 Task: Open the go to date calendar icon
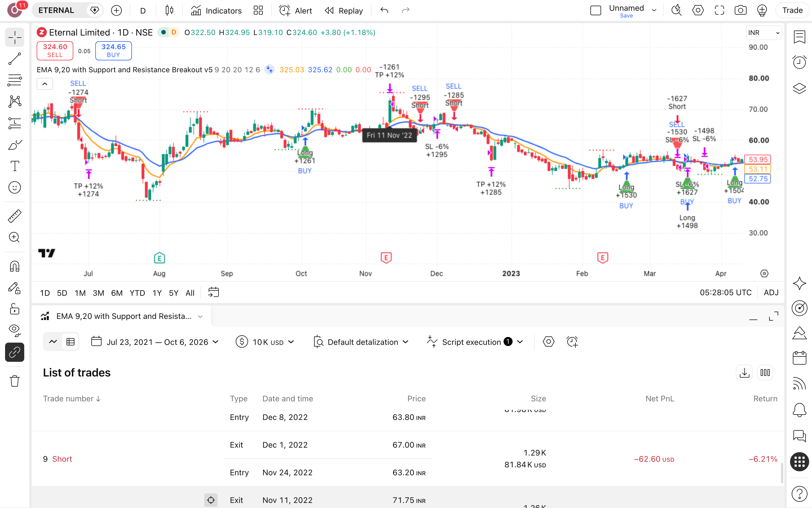click(213, 292)
